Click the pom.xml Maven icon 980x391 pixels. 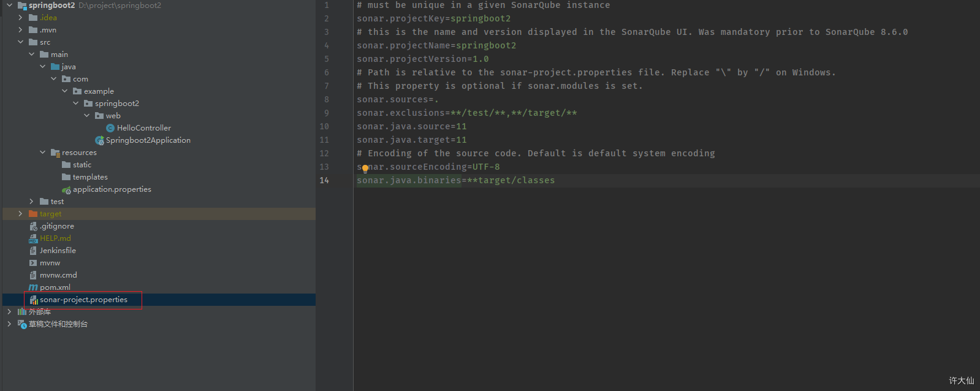[x=33, y=287]
